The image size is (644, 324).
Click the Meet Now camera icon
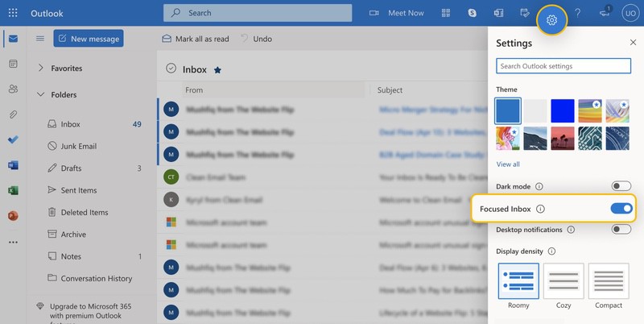pyautogui.click(x=374, y=13)
